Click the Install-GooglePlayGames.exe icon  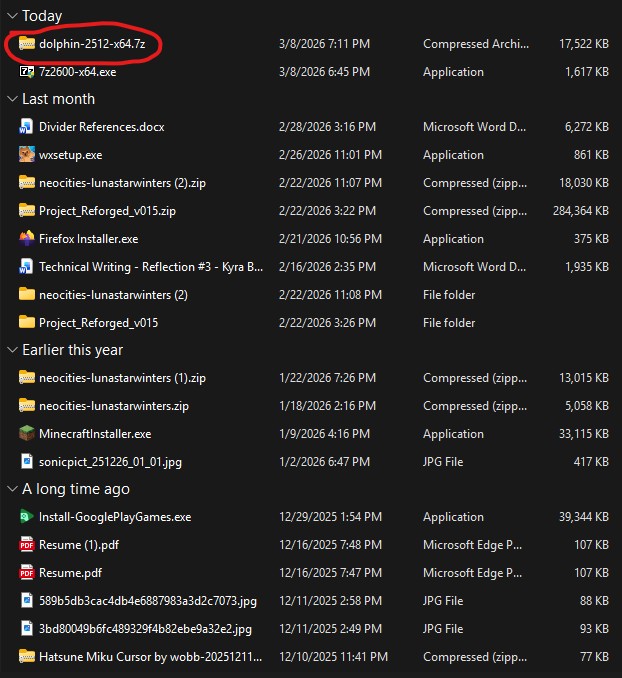point(27,517)
